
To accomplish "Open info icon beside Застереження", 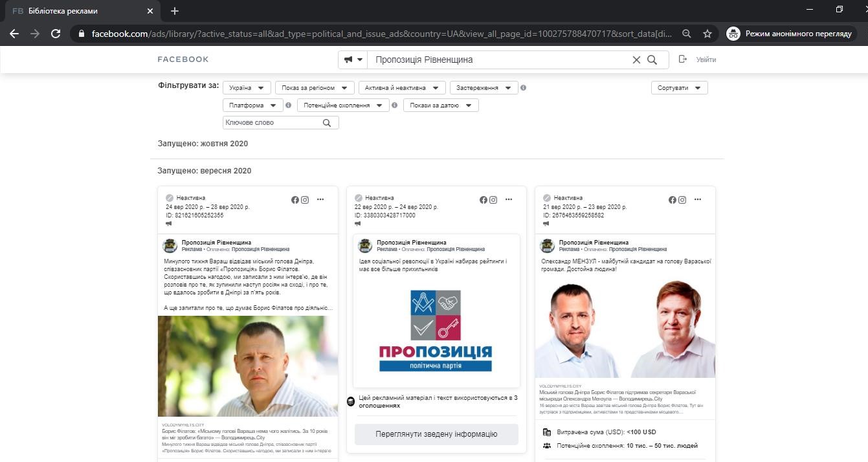I will click(x=524, y=88).
